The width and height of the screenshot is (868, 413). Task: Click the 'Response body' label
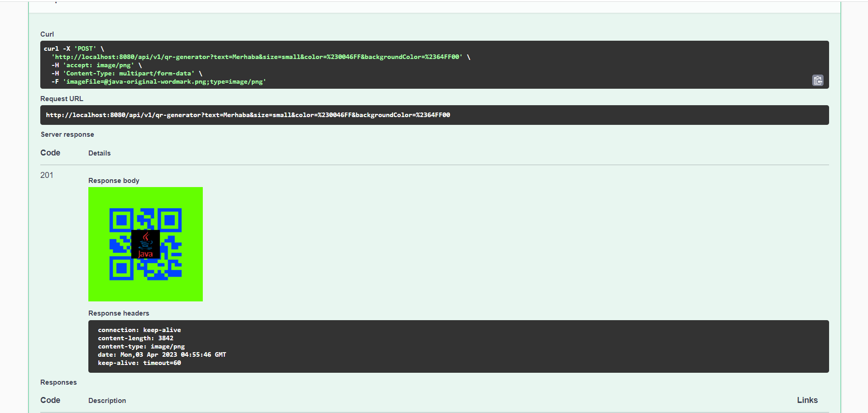click(x=114, y=181)
